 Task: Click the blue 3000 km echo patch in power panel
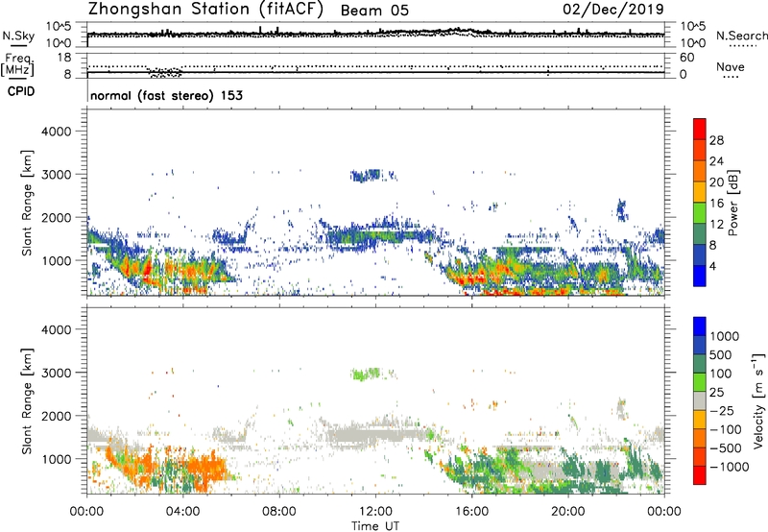pyautogui.click(x=366, y=176)
